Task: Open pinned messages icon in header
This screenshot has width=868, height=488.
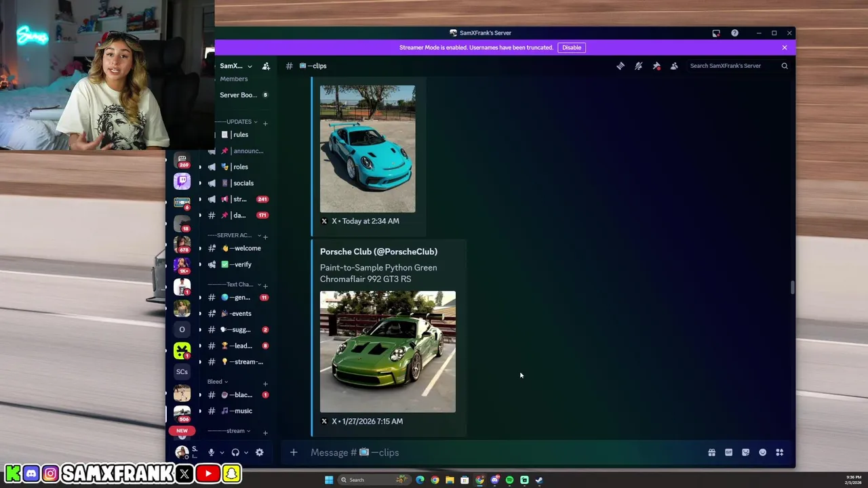Action: tap(656, 66)
